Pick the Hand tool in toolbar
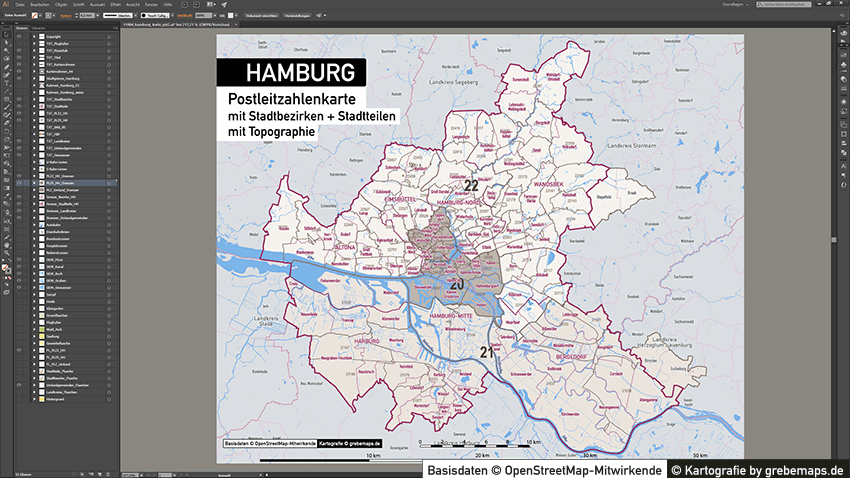Screen dimensions: 850x478 click(x=4, y=243)
